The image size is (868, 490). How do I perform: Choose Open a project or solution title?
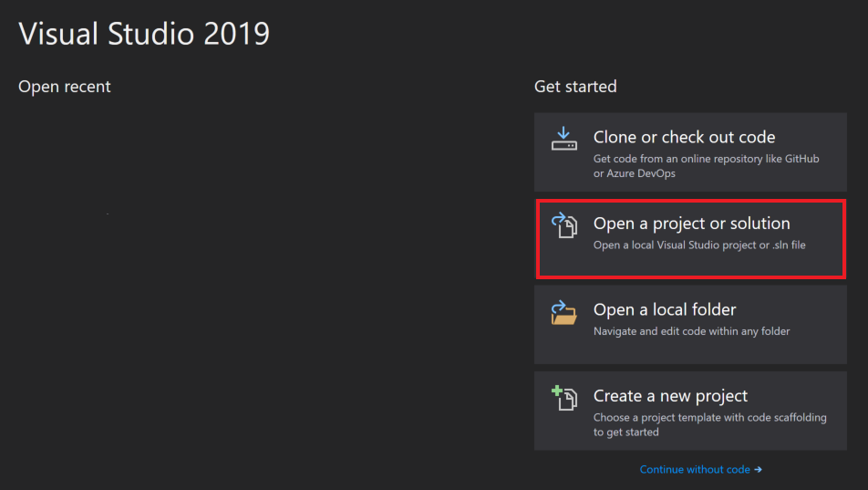point(691,224)
